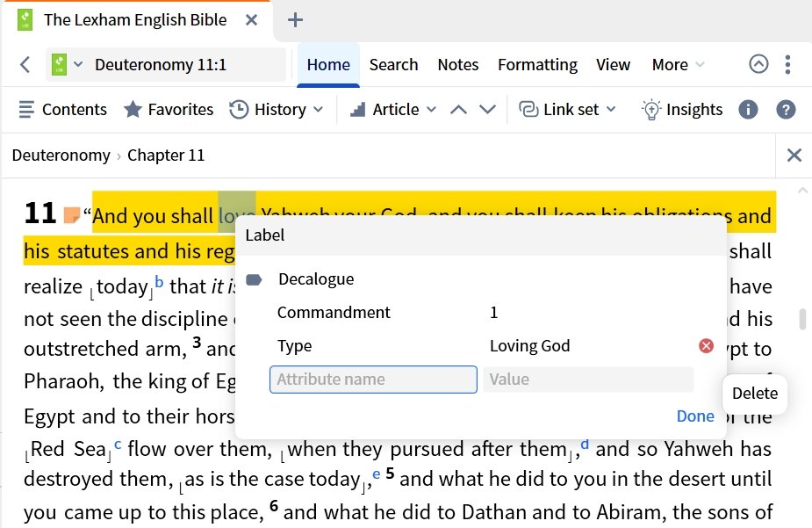Image resolution: width=812 pixels, height=528 pixels.
Task: Click the History clock button
Action: point(268,109)
